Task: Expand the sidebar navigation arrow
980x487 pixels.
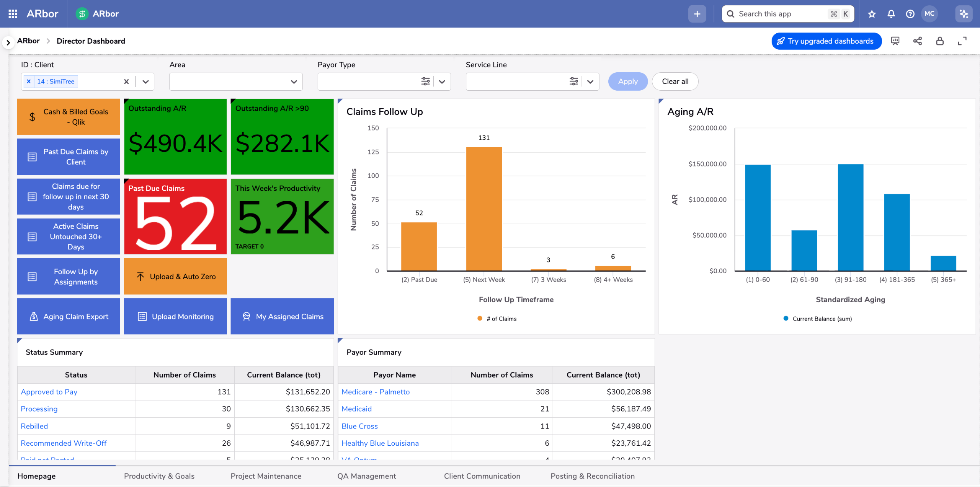Action: pos(8,42)
